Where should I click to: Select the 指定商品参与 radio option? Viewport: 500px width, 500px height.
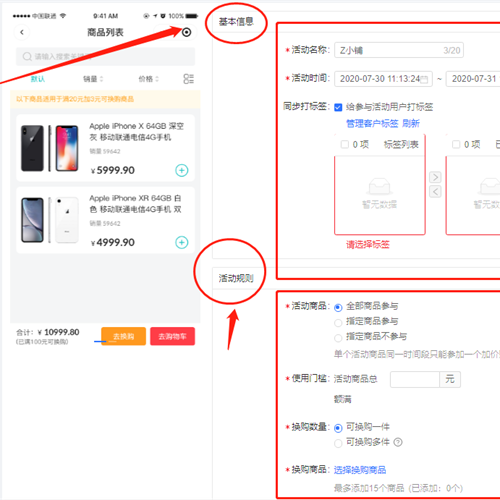[338, 322]
